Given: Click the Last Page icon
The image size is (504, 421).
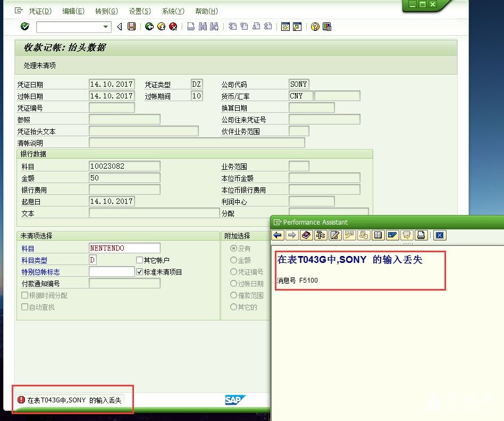Looking at the screenshot, I should (x=268, y=27).
